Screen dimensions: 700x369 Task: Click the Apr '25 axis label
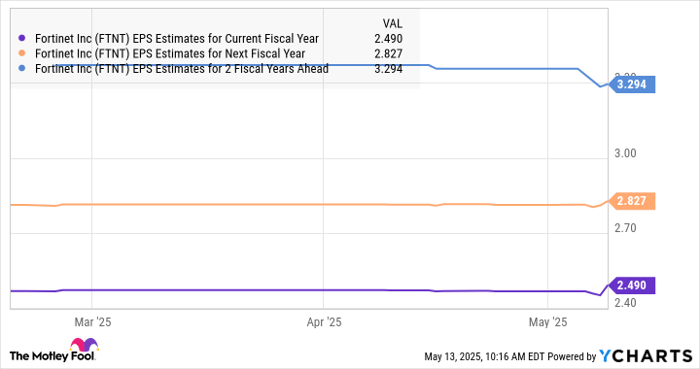pos(324,322)
